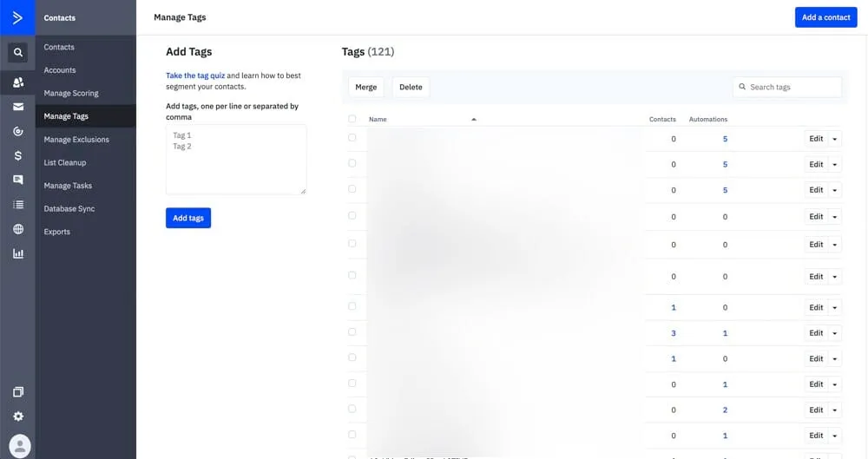Open the search icon in sidebar

click(x=17, y=53)
